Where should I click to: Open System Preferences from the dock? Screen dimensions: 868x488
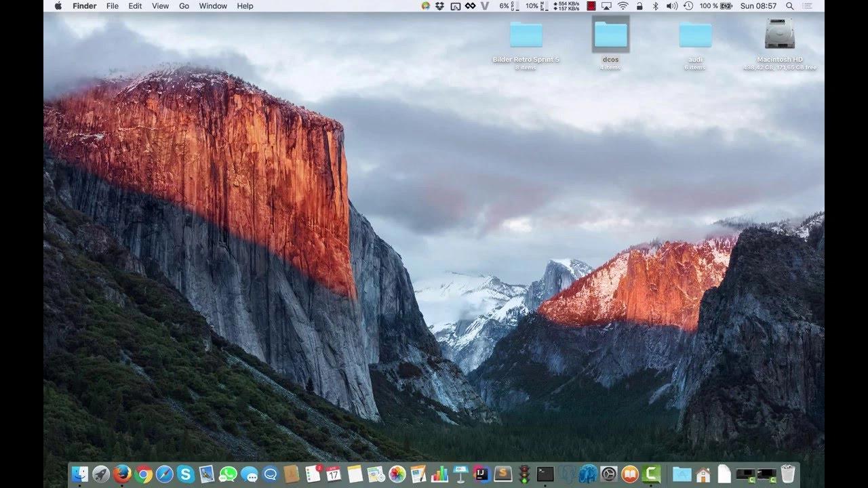[x=609, y=474]
